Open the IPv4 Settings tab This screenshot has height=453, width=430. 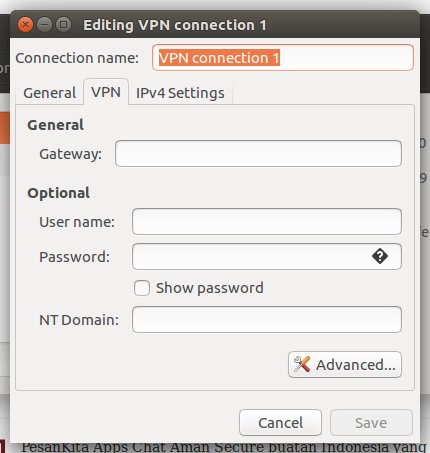tap(180, 93)
